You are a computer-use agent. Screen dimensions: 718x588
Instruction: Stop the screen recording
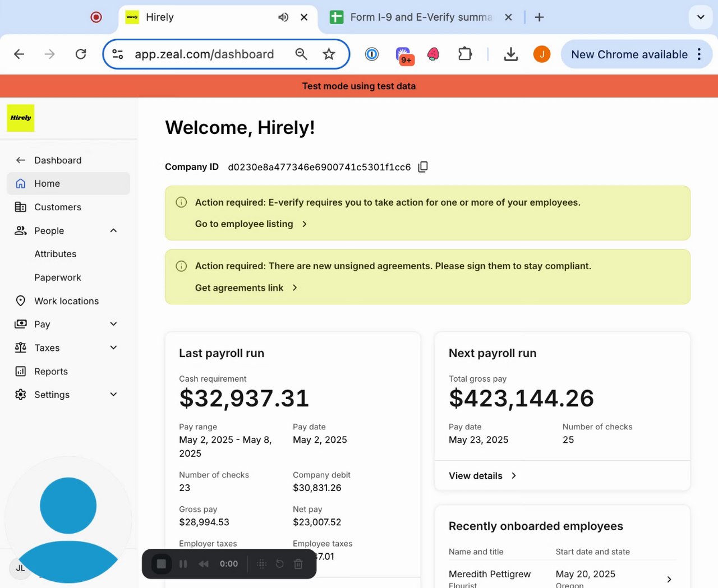[161, 564]
